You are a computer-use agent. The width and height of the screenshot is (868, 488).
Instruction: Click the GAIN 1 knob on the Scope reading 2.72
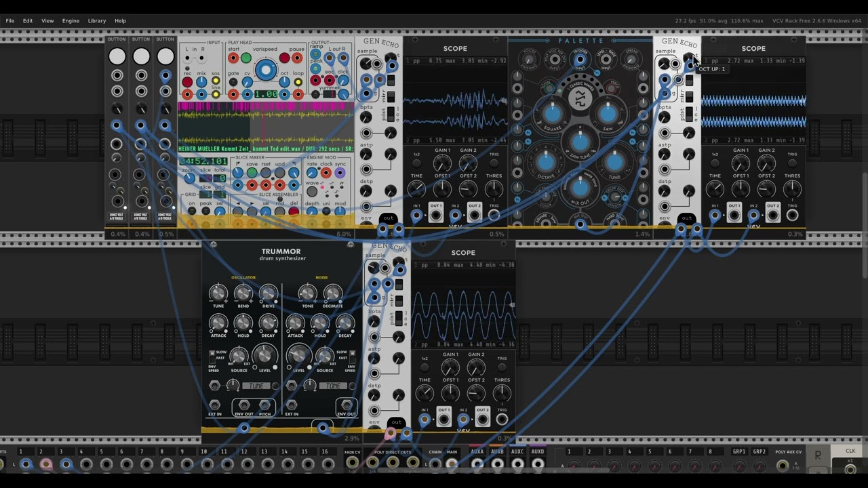tap(741, 163)
